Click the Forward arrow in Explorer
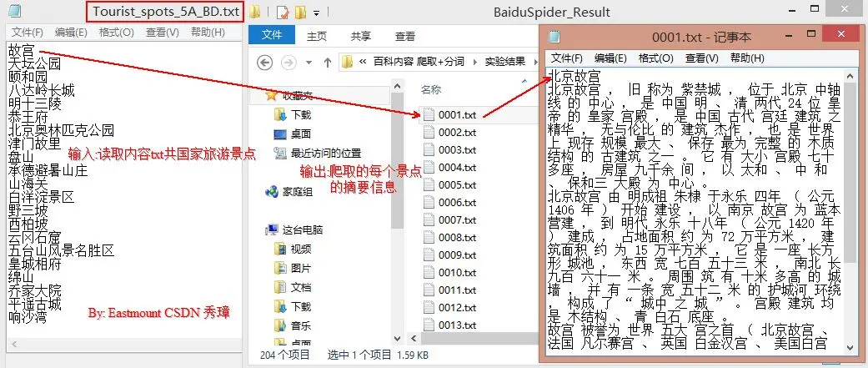868x368 pixels. click(288, 62)
